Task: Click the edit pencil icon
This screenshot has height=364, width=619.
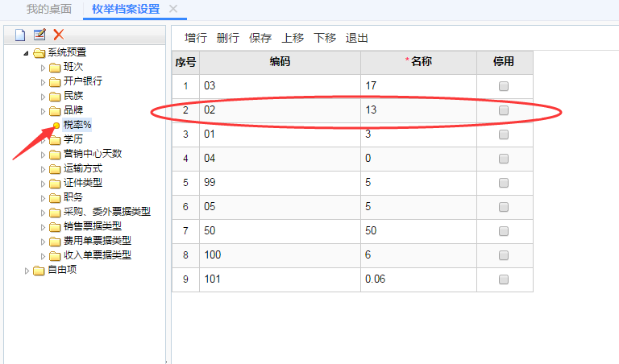Action: click(x=39, y=35)
